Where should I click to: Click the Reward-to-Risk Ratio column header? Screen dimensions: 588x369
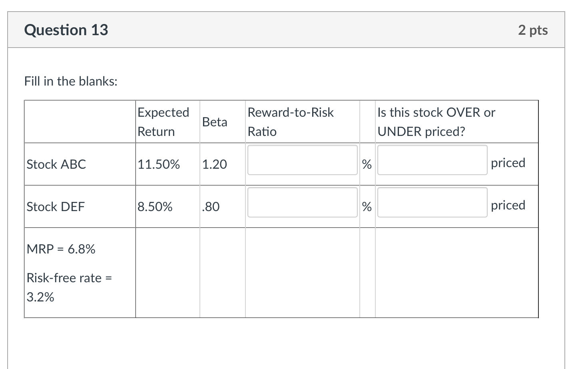coord(291,122)
